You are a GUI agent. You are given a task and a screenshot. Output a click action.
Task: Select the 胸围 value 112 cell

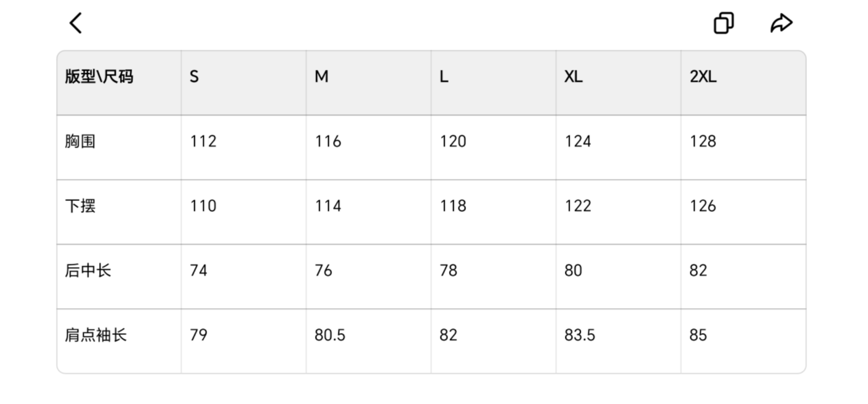(x=203, y=141)
